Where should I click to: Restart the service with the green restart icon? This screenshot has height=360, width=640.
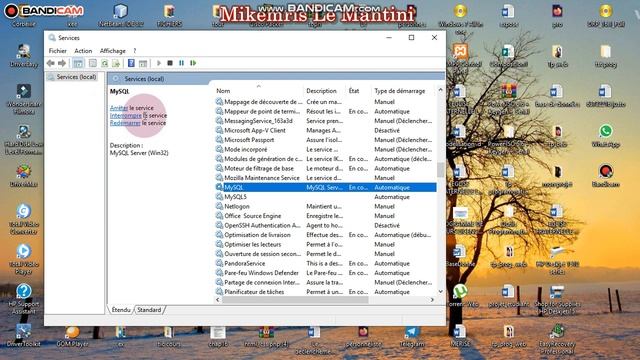193,63
